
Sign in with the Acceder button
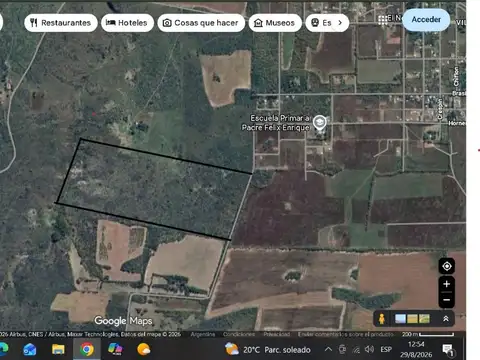[426, 20]
